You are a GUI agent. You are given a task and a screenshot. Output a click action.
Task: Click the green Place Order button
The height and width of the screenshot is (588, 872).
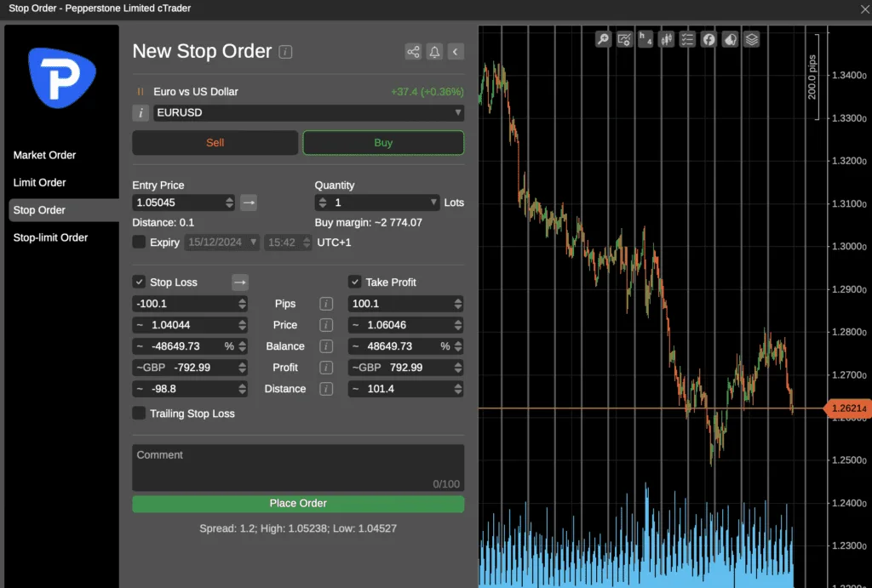pos(298,504)
